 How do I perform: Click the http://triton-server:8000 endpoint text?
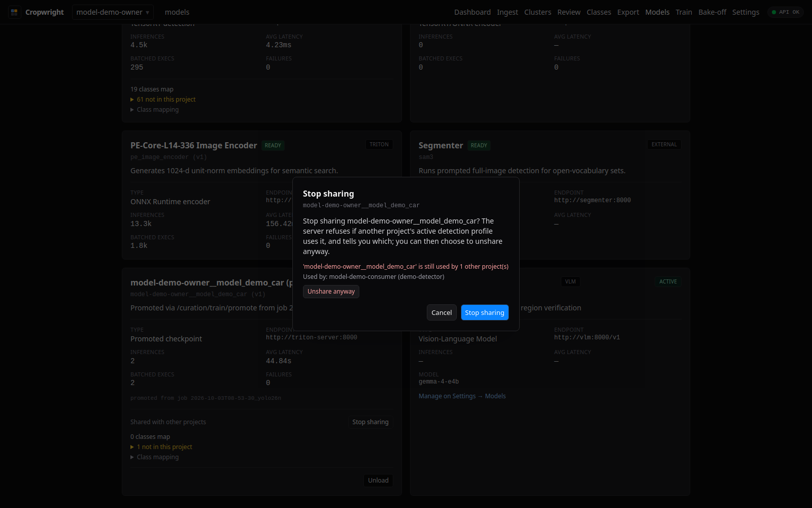pos(312,337)
